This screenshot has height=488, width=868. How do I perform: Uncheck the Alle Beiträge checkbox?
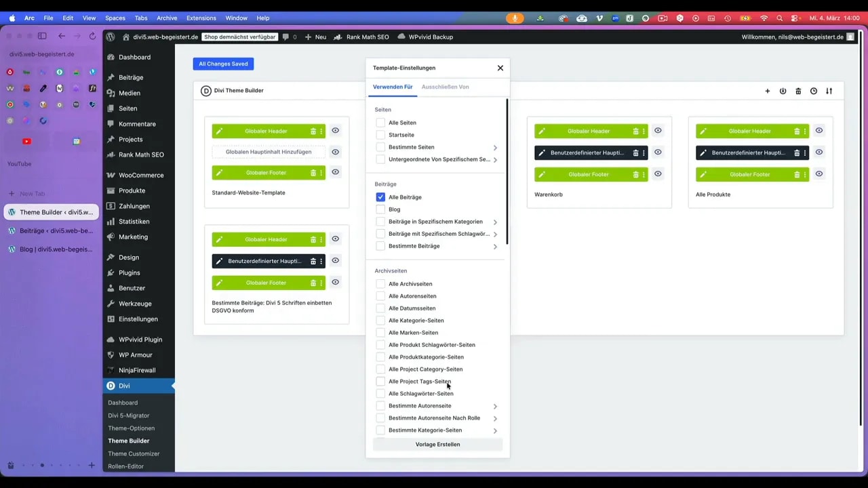(x=380, y=197)
